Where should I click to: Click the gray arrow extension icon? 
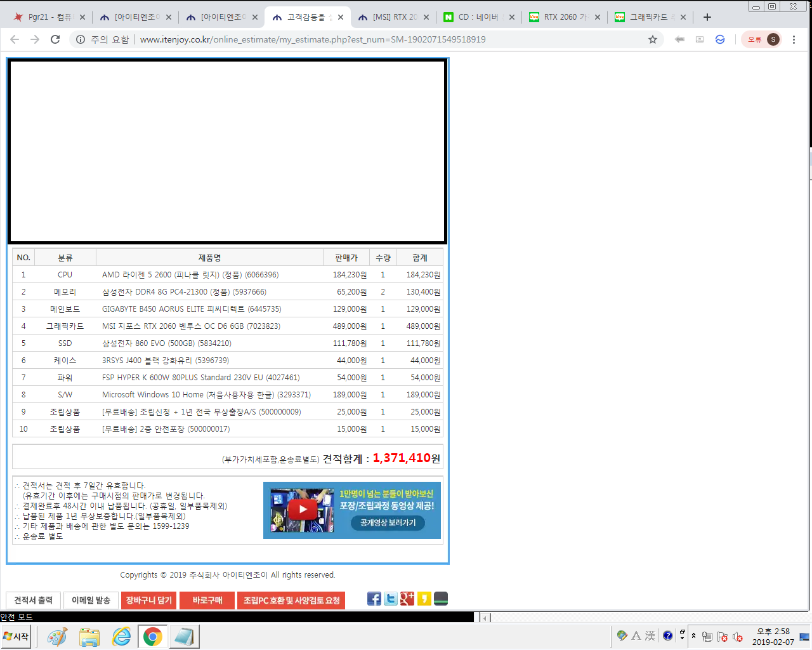(679, 39)
